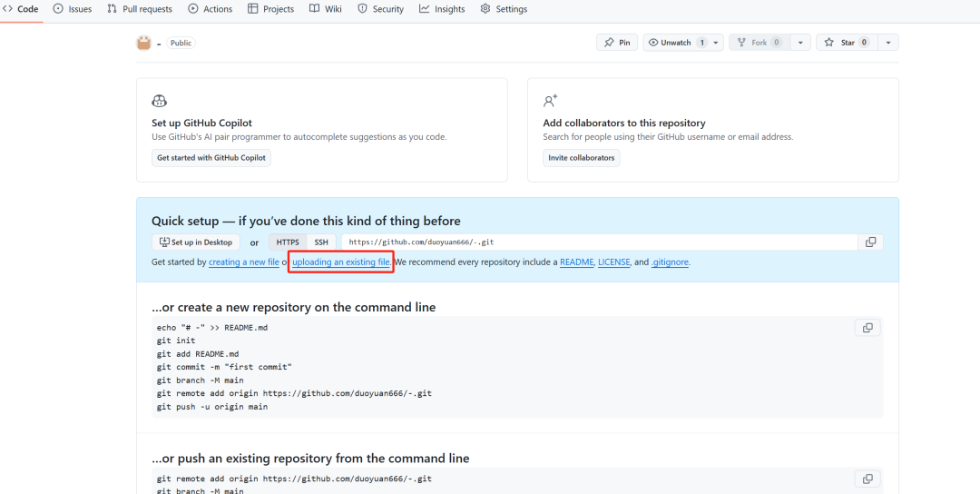This screenshot has height=494, width=980.
Task: Expand the Star lists dropdown arrow
Action: tap(888, 43)
